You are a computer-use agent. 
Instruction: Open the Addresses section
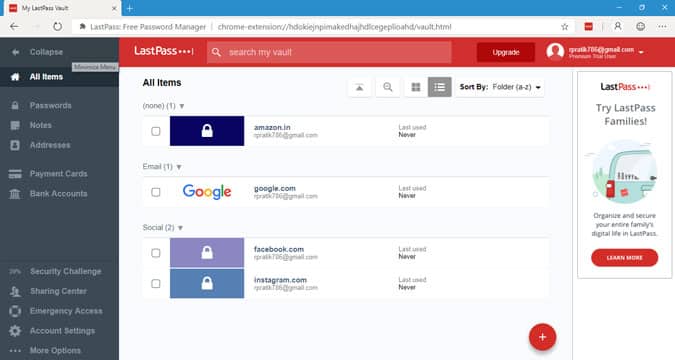pos(50,145)
